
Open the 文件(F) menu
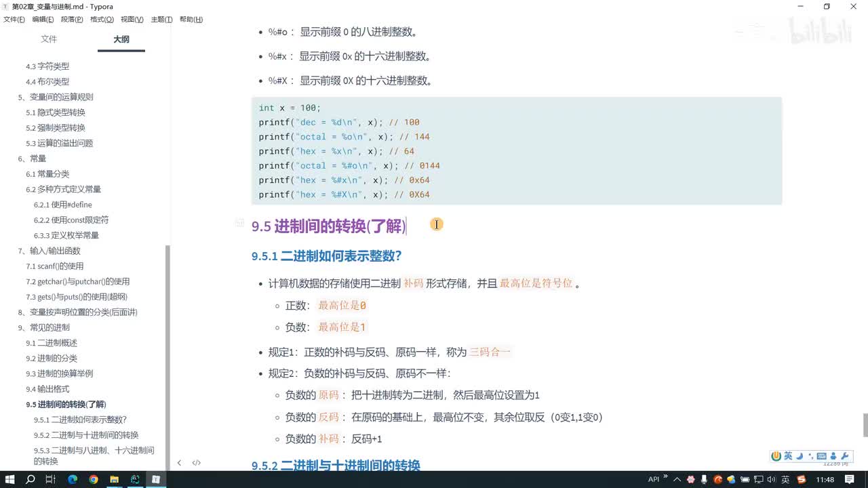14,20
